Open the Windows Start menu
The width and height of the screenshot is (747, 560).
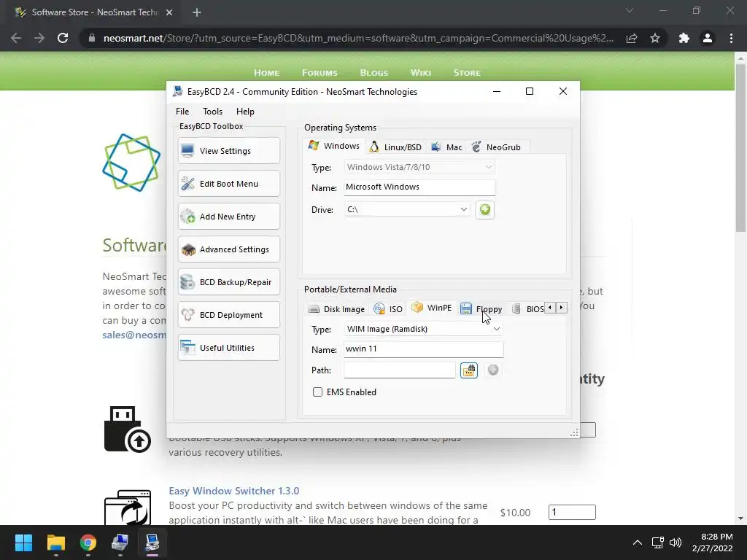coord(23,542)
